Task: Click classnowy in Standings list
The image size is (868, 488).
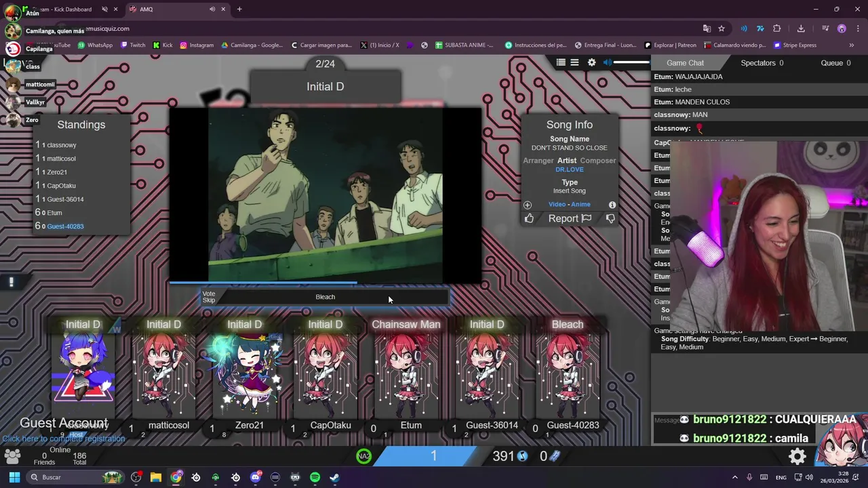Action: pos(62,145)
